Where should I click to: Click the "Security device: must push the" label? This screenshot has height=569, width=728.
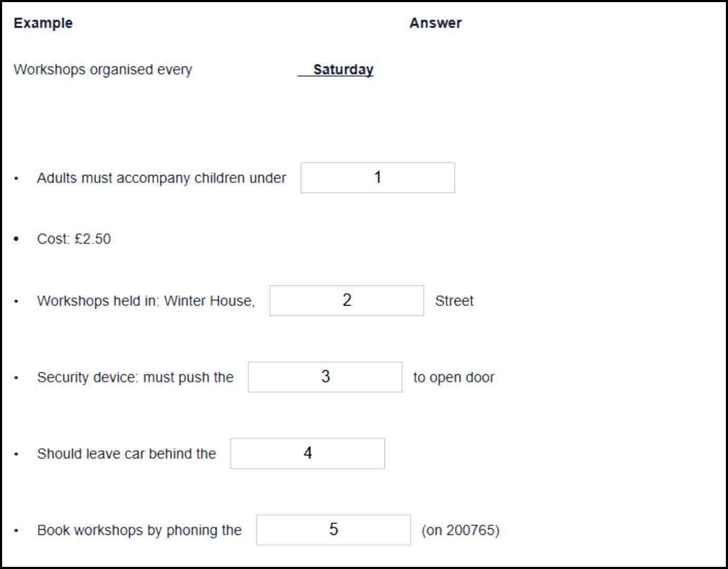pyautogui.click(x=135, y=377)
